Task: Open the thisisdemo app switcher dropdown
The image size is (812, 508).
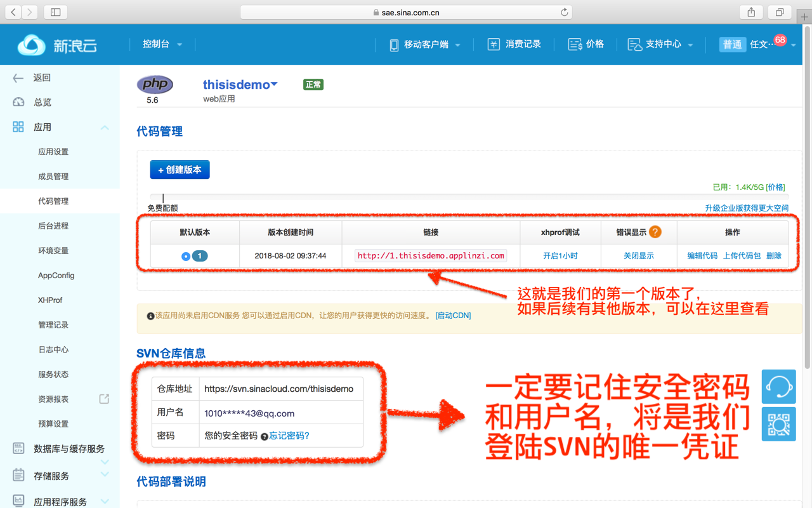Action: click(274, 84)
